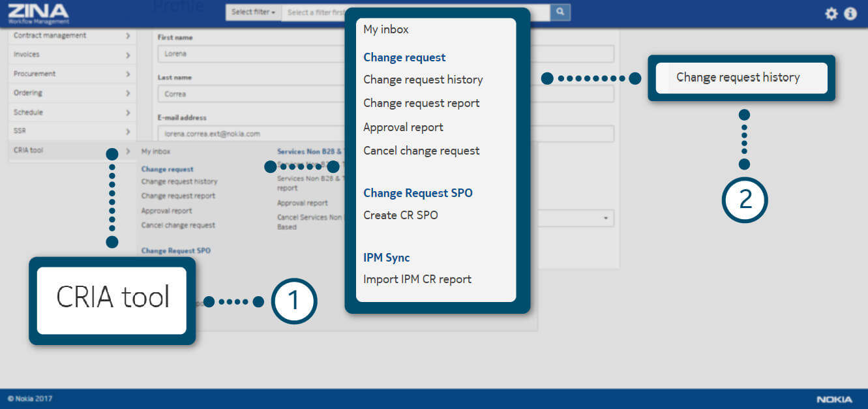Click Create CR SPO in enlarged menu

click(400, 215)
